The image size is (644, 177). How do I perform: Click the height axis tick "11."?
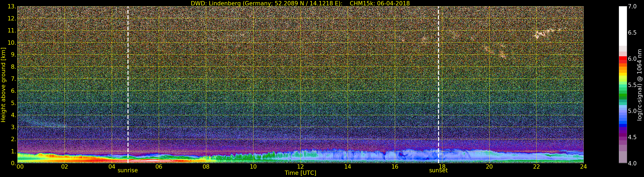click(x=12, y=31)
